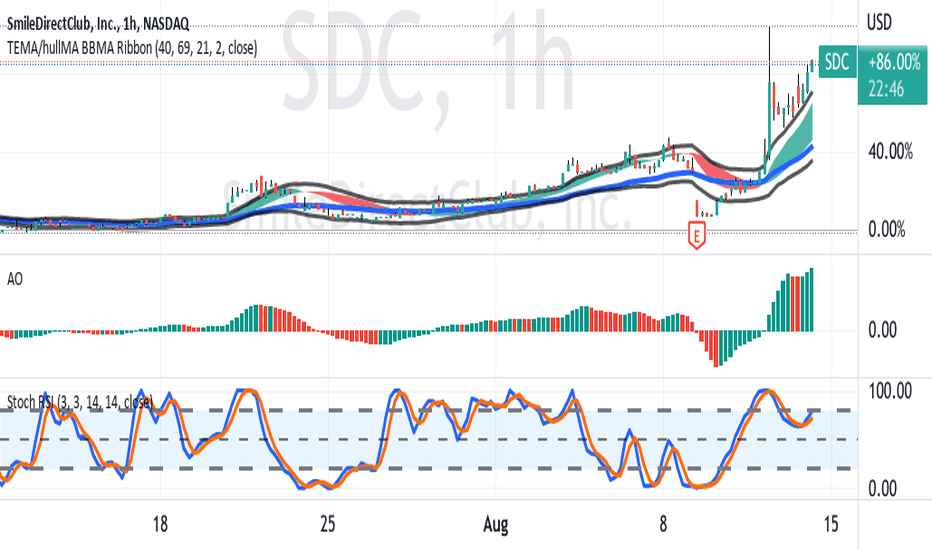
Task: Click the 8 date on time axis
Action: pyautogui.click(x=663, y=524)
